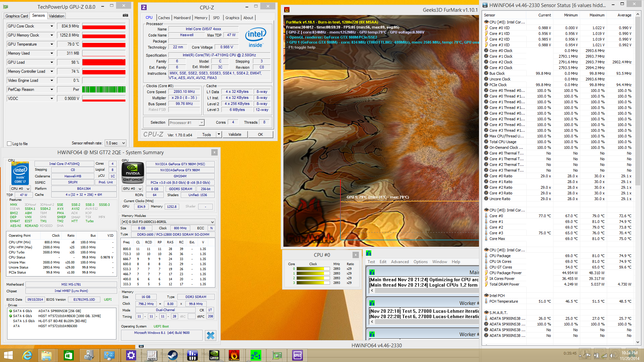
Task: Open CPU-Z Mainboard tab
Action: pyautogui.click(x=182, y=18)
